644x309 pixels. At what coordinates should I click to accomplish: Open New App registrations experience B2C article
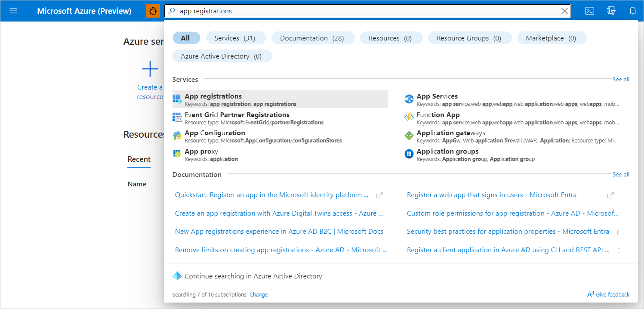[279, 232]
